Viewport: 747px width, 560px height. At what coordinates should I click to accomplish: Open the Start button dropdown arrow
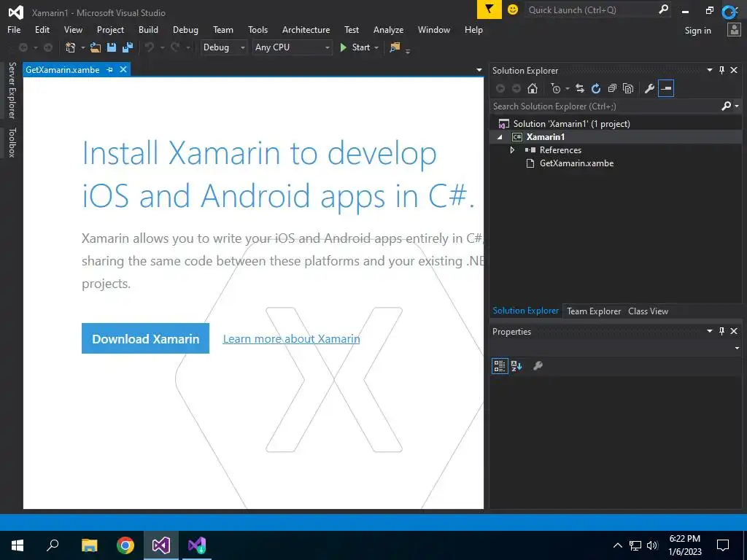pyautogui.click(x=376, y=47)
